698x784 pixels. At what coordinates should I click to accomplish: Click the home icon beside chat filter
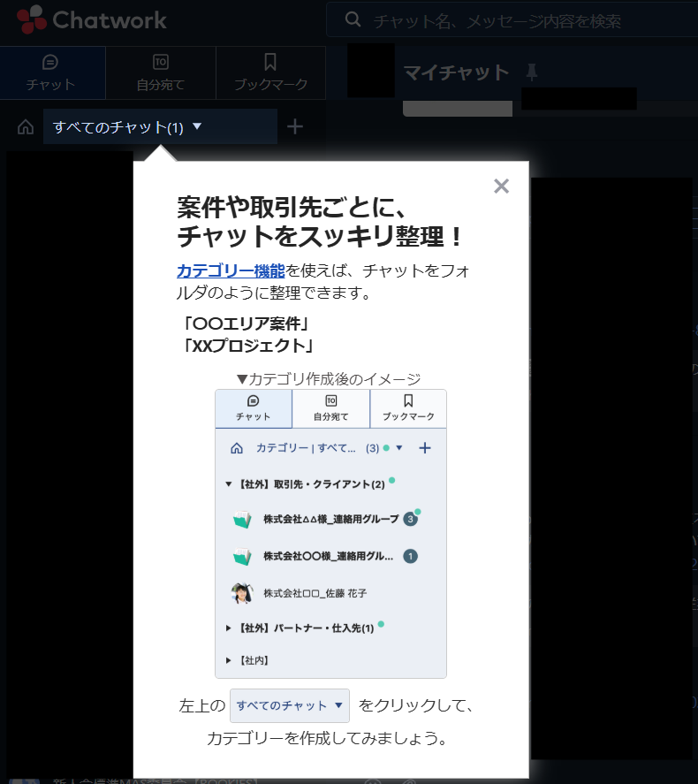(26, 127)
